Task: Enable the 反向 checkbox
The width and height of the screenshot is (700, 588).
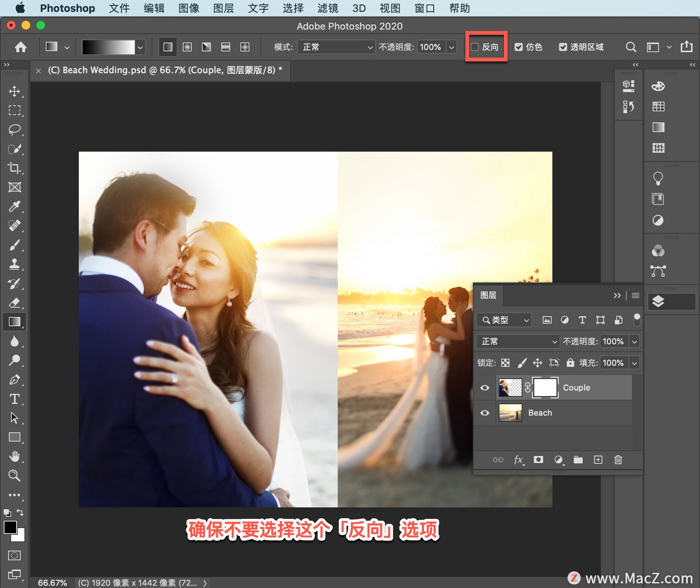Action: [475, 47]
